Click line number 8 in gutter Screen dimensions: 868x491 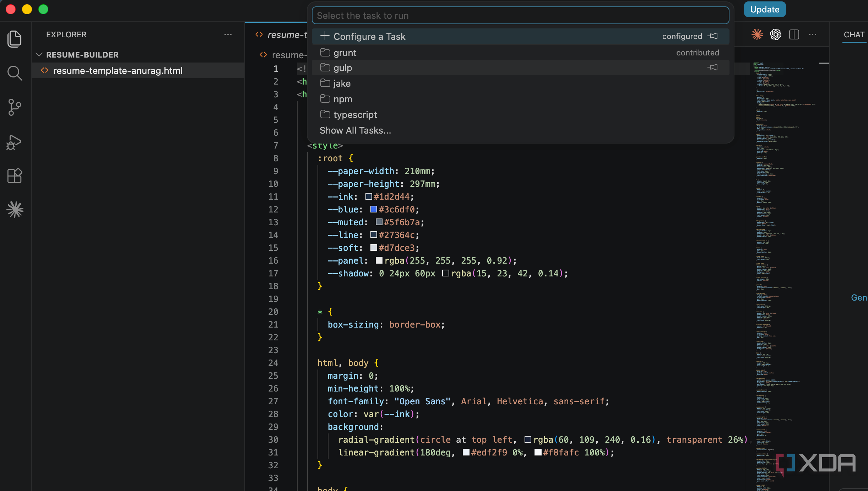coord(276,158)
